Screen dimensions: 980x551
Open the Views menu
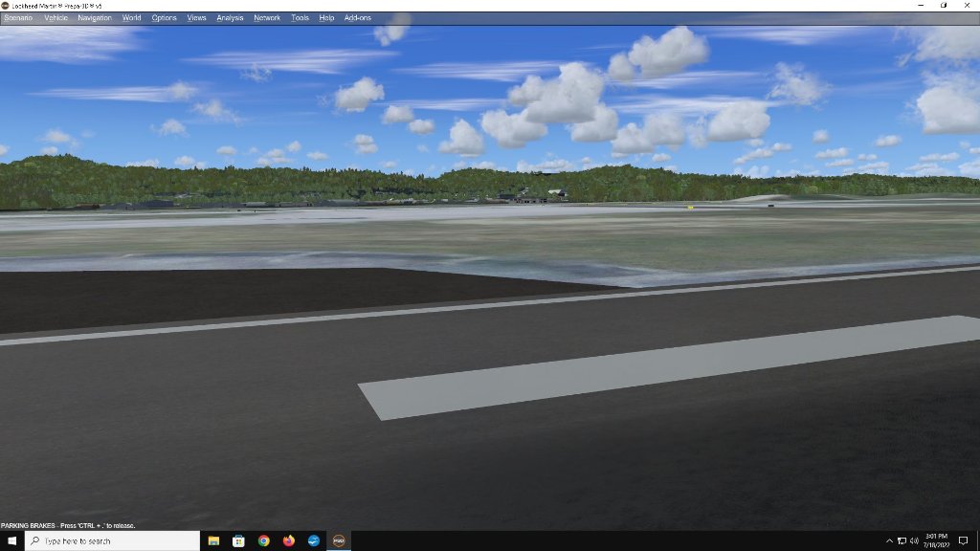pos(196,18)
